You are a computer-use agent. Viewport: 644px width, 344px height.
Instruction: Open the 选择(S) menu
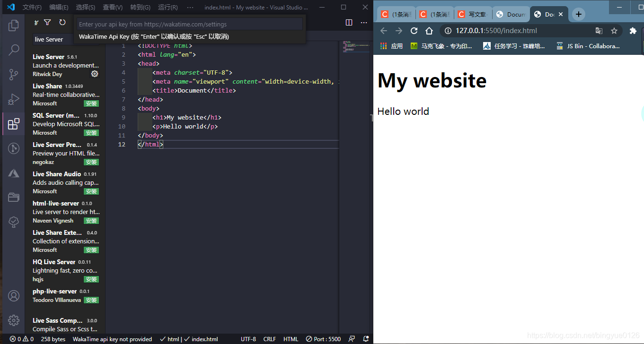click(x=85, y=7)
